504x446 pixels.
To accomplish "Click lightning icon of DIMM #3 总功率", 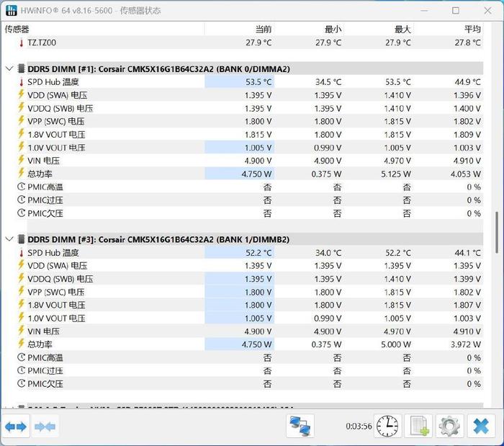I will [21, 344].
